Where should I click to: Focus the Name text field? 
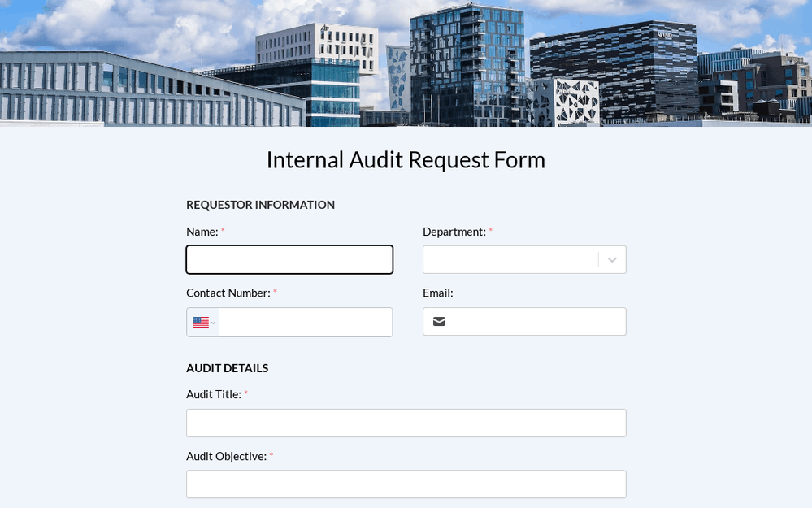pos(289,260)
